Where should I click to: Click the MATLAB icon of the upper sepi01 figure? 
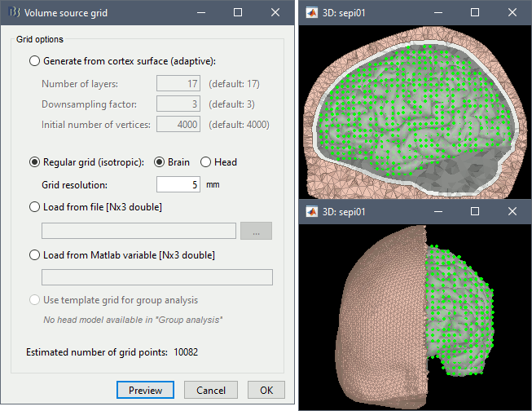311,13
